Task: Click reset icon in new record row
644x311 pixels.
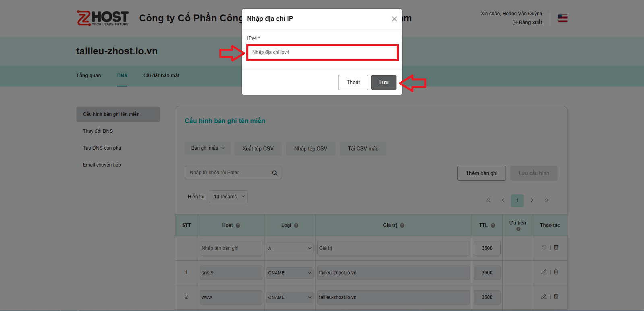Action: tap(544, 247)
